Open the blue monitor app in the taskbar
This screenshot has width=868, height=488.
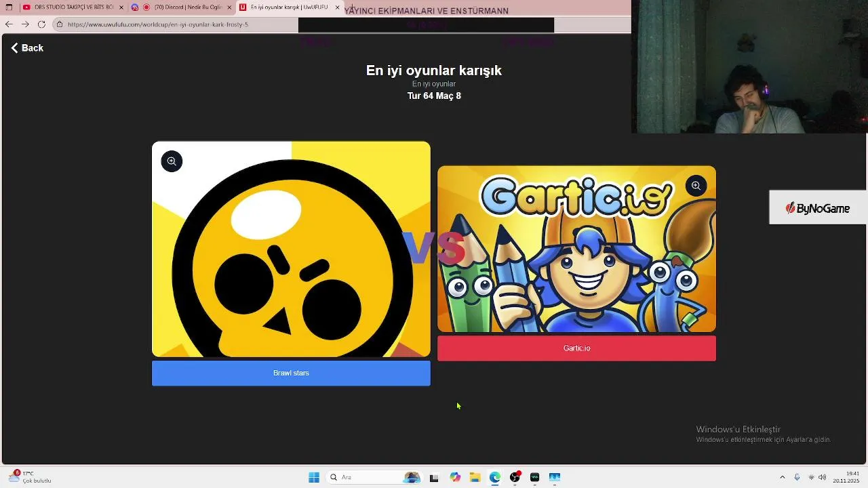(x=555, y=477)
